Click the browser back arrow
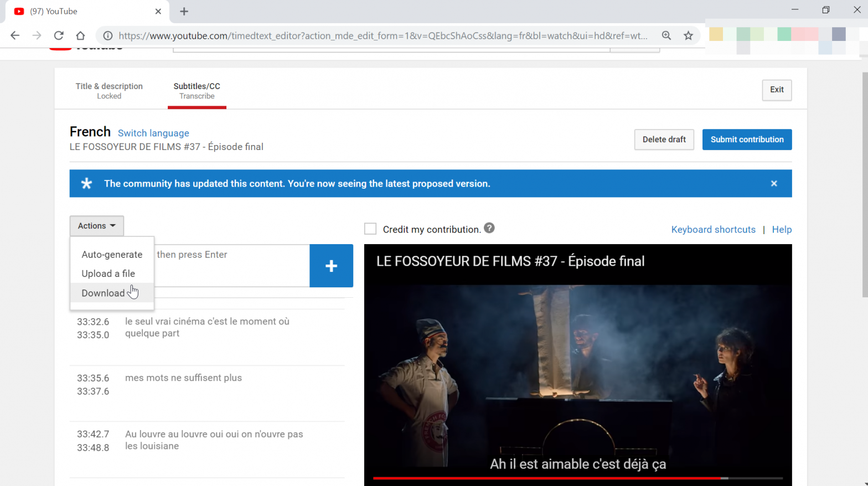 tap(15, 35)
